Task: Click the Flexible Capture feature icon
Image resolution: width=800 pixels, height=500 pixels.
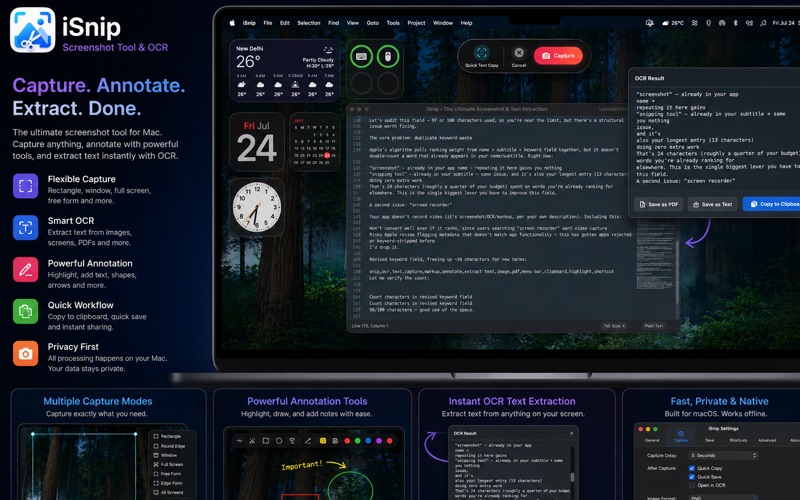Action: coord(26,186)
